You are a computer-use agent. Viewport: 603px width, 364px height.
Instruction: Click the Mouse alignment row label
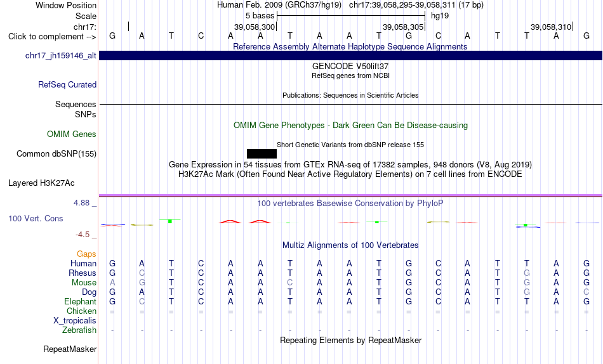click(84, 283)
